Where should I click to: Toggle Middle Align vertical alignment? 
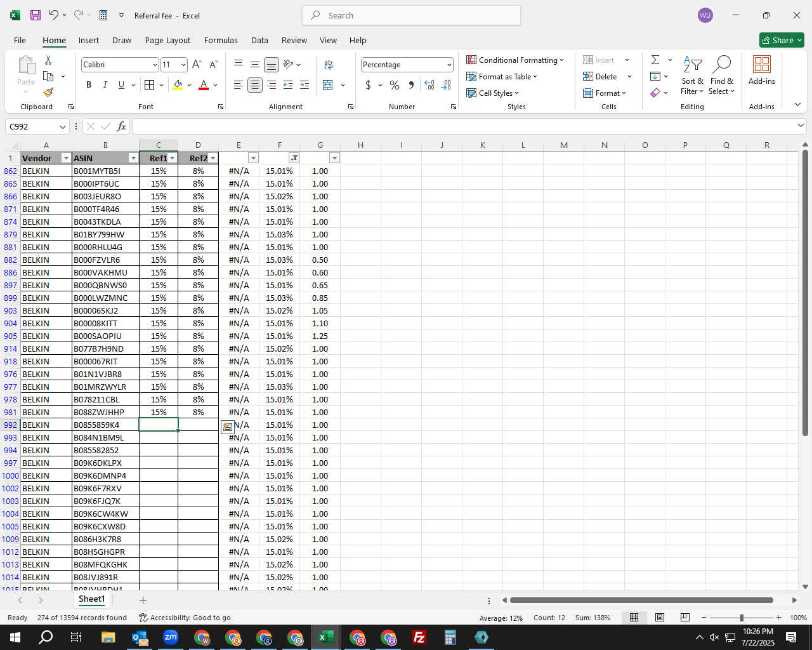(x=255, y=64)
